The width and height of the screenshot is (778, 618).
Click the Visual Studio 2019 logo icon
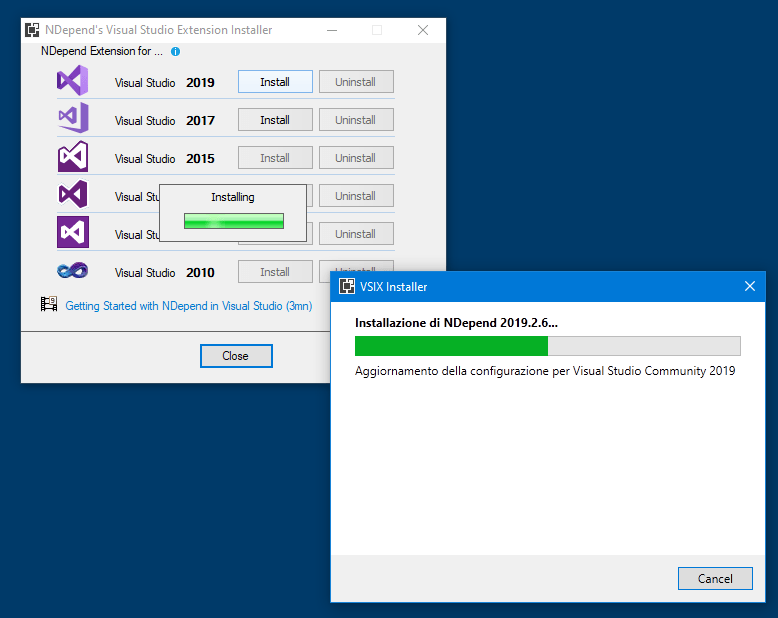[73, 80]
